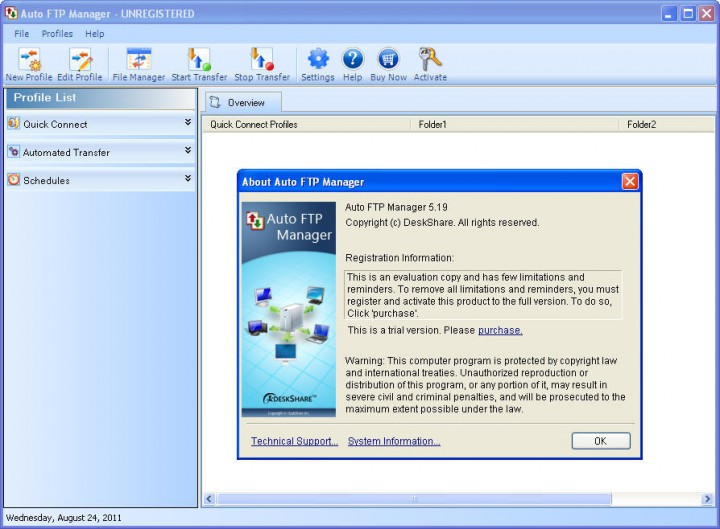The width and height of the screenshot is (720, 529).
Task: Close the main Auto FTP Manager window
Action: coord(707,13)
